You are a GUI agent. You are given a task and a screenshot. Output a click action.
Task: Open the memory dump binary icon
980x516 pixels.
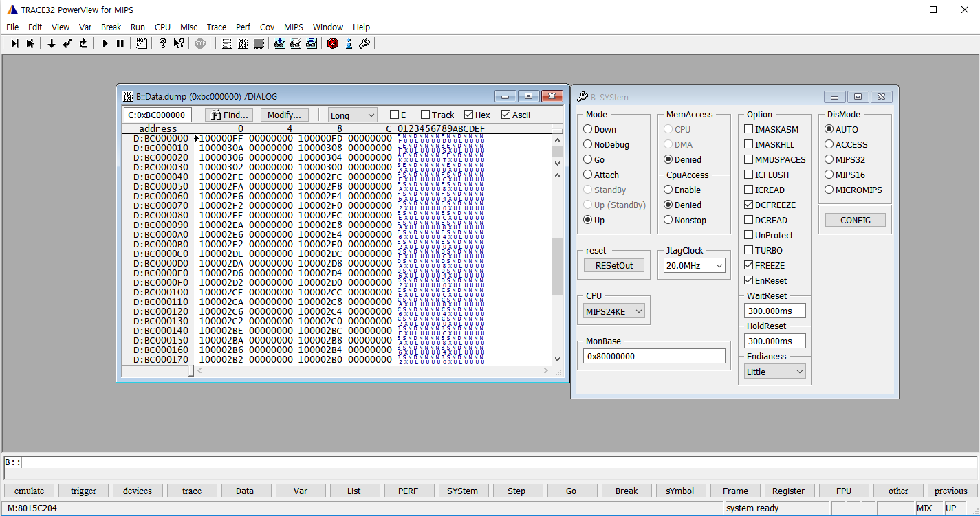(x=243, y=43)
